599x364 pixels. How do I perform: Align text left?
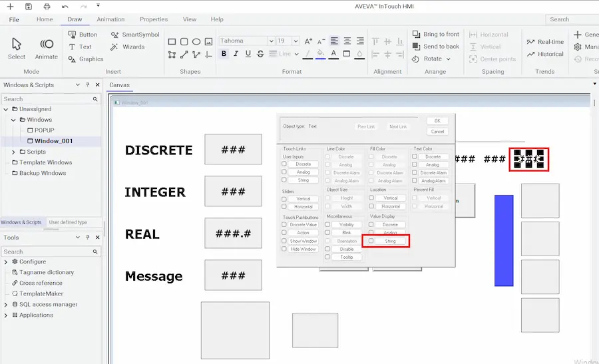tap(334, 41)
